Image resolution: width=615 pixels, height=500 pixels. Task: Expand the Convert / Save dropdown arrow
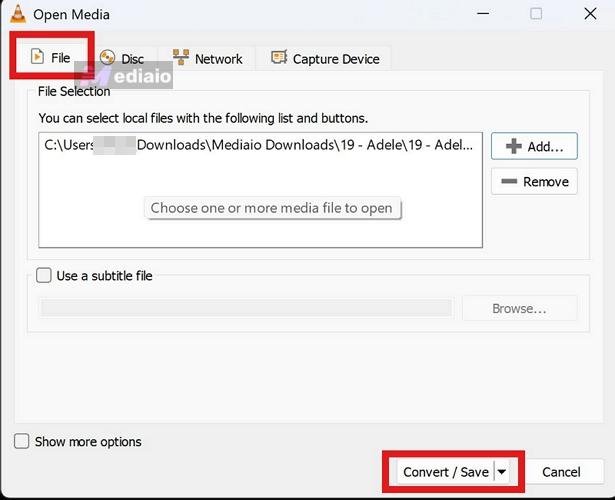(x=502, y=472)
